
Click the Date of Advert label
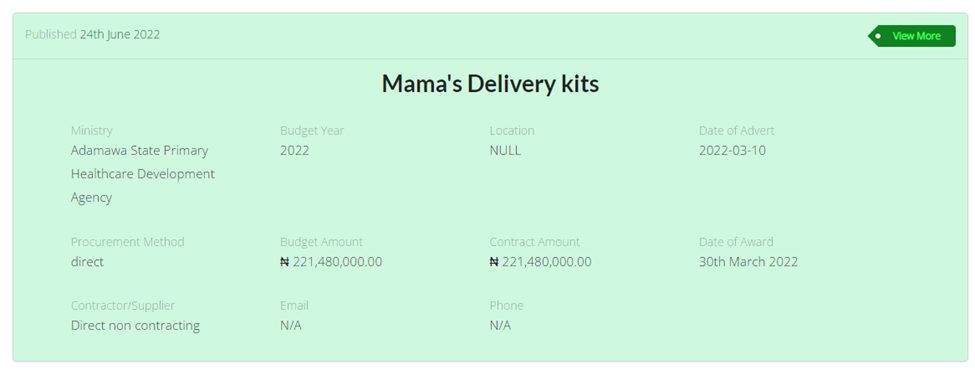point(736,131)
